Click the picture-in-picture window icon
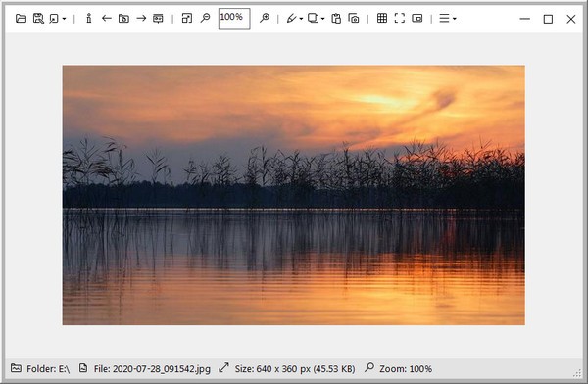The width and height of the screenshot is (588, 384). pos(417,18)
